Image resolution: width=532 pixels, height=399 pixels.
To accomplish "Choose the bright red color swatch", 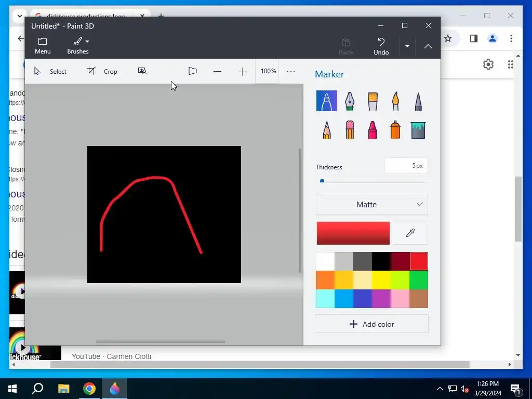I will pos(419,261).
